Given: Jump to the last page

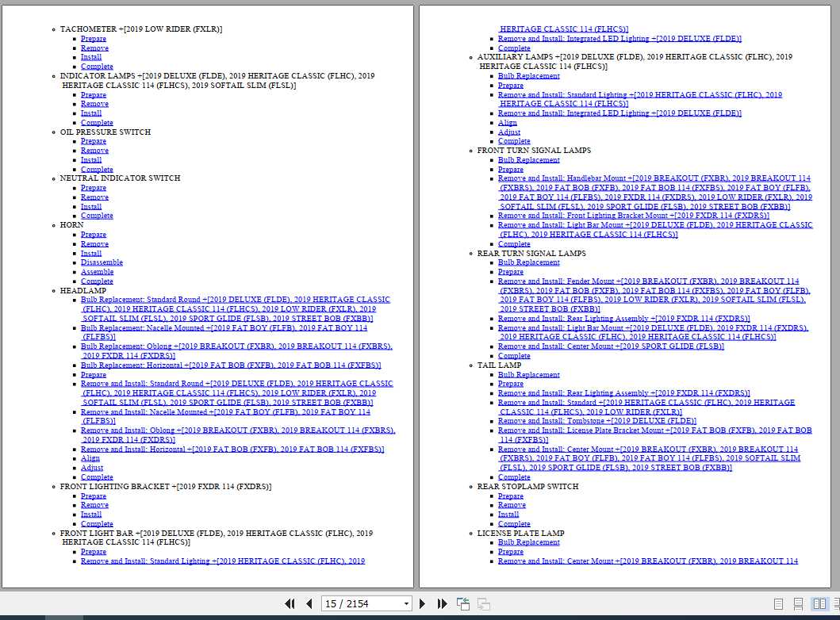Looking at the screenshot, I should coord(442,604).
